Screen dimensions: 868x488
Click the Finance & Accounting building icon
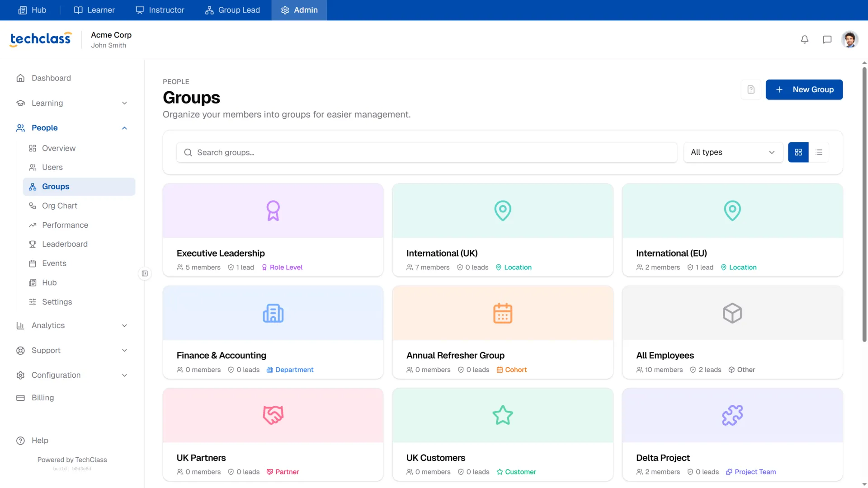coord(273,313)
